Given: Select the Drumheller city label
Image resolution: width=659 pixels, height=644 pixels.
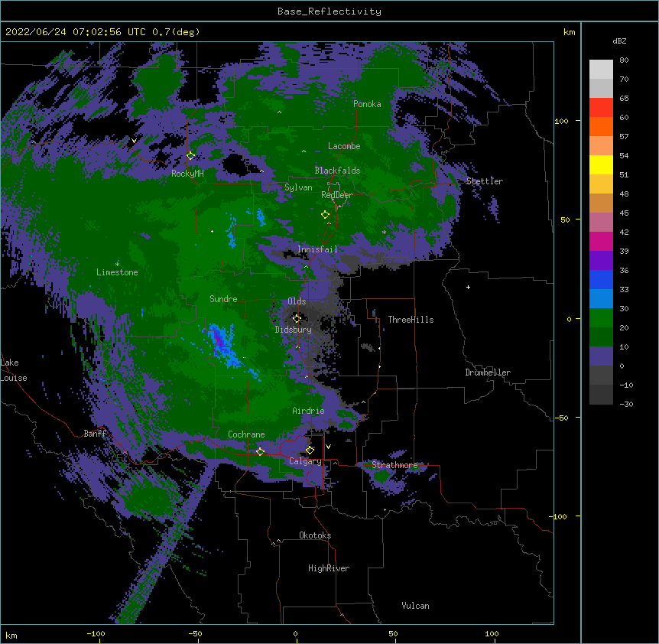Looking at the screenshot, I should (x=488, y=372).
